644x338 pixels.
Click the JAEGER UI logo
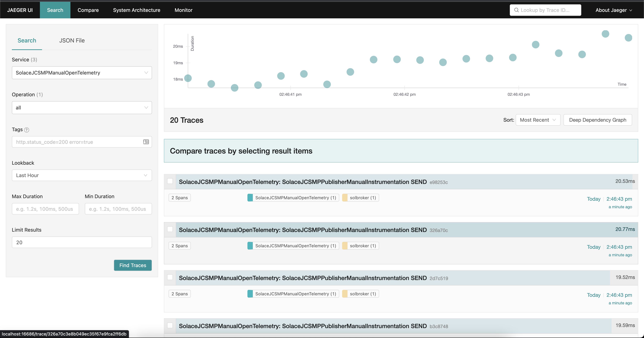click(20, 10)
